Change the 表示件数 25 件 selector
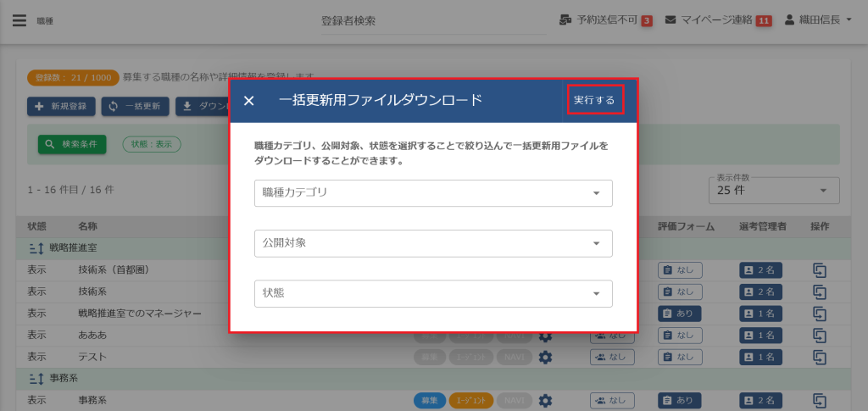868x411 pixels. pyautogui.click(x=773, y=191)
